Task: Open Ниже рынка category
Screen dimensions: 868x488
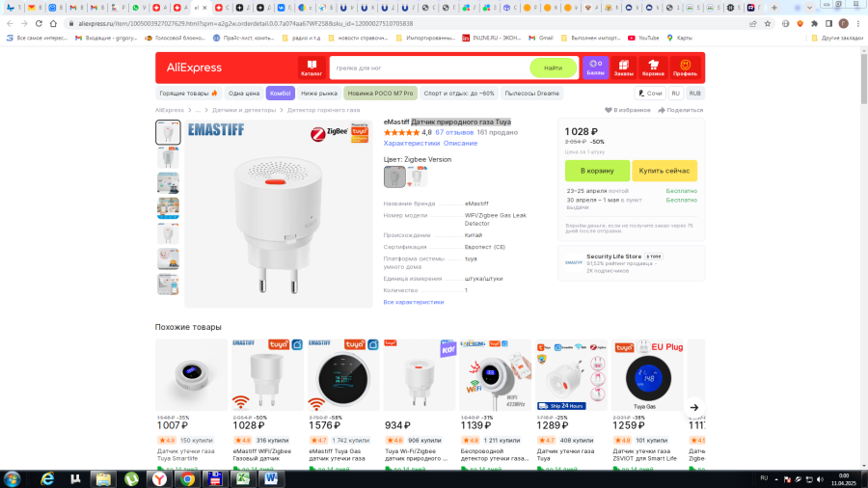Action: coord(319,94)
